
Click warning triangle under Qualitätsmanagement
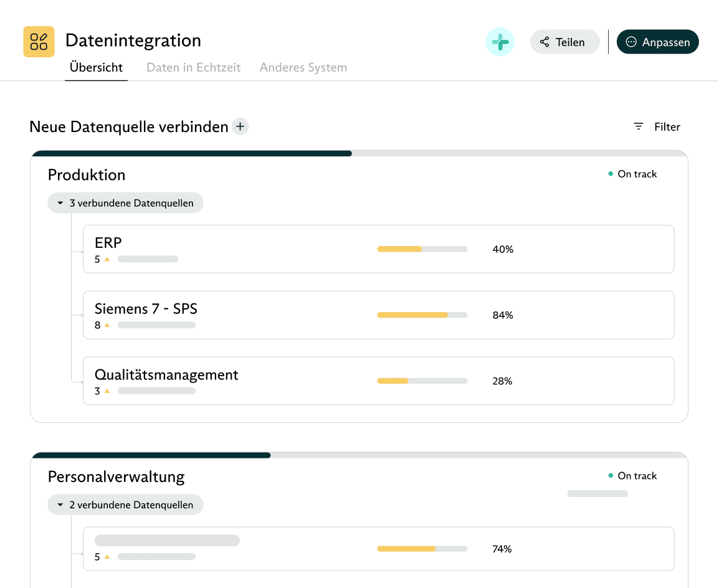[x=107, y=391]
